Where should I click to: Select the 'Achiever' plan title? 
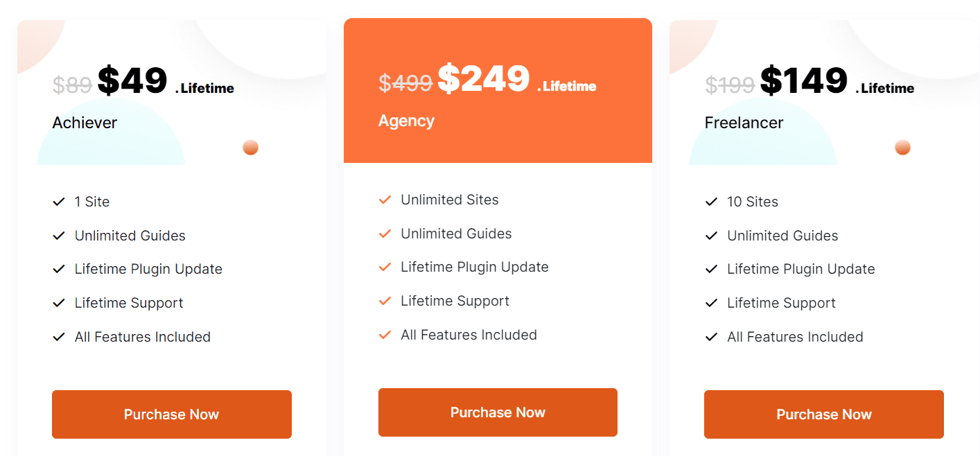click(x=85, y=123)
